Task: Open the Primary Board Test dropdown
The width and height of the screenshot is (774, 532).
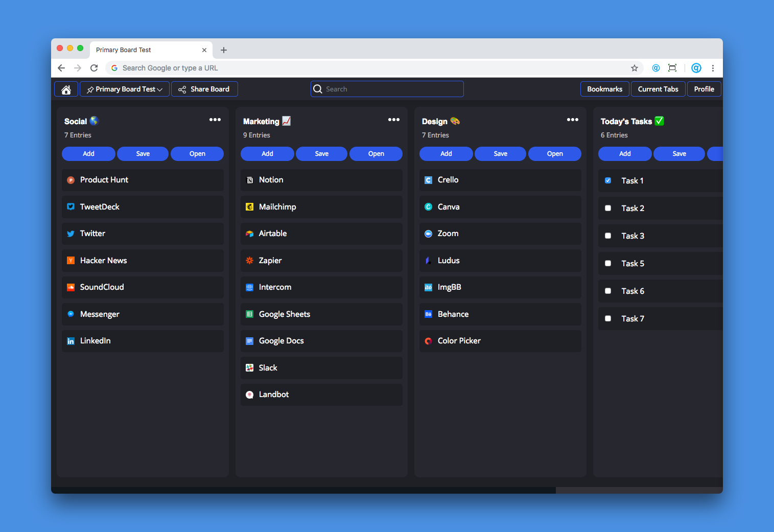Action: (125, 89)
